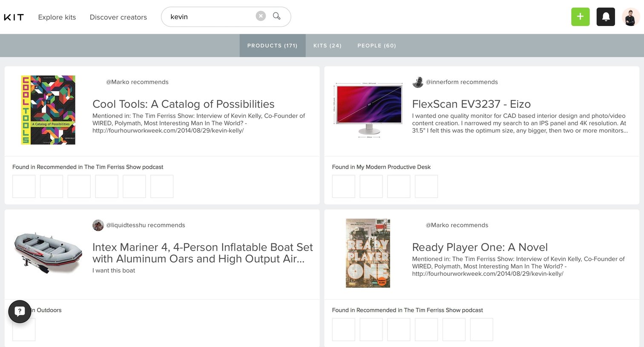
Task: Open kit link under Ready Player One card
Action: pyautogui.click(x=420, y=310)
